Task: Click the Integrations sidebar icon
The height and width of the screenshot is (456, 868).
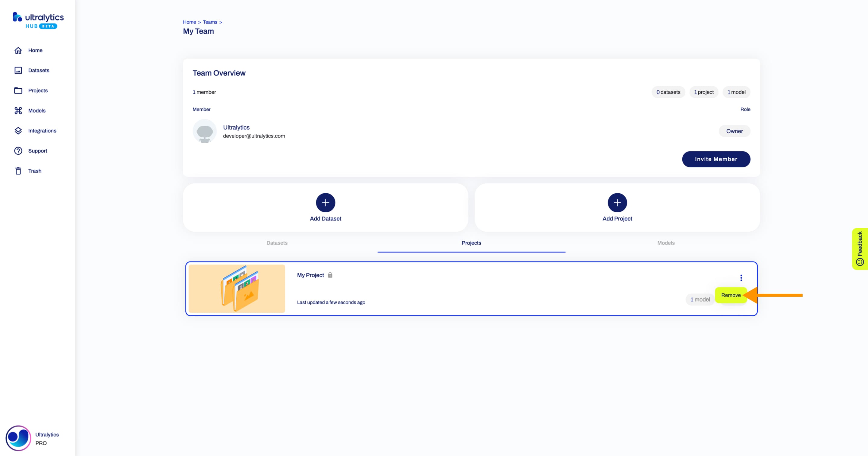Action: pyautogui.click(x=18, y=130)
